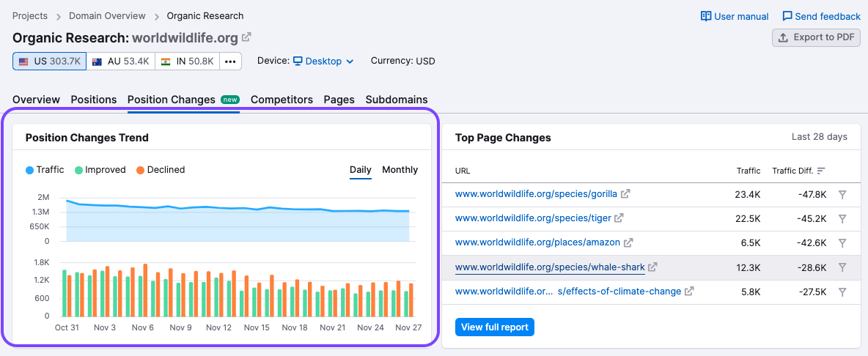Click the desktop monitor icon next to Device
868x356 pixels.
[298, 61]
